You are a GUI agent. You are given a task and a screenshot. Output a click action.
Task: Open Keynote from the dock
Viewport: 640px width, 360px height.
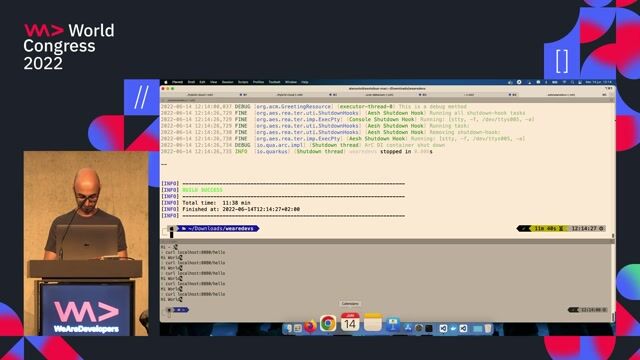tap(393, 325)
